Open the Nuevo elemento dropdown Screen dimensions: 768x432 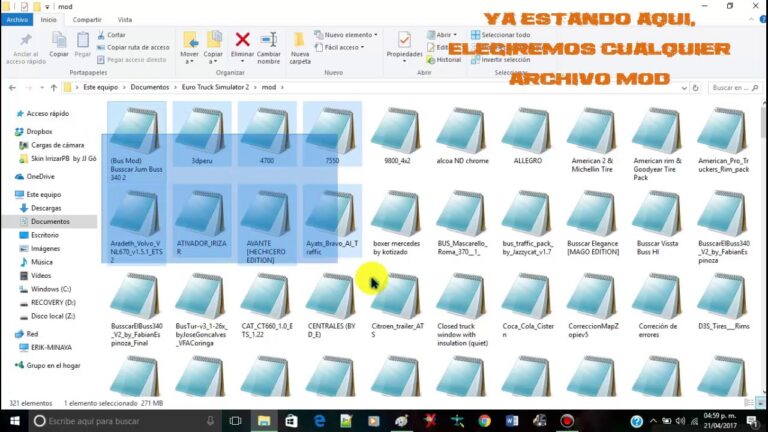click(346, 35)
